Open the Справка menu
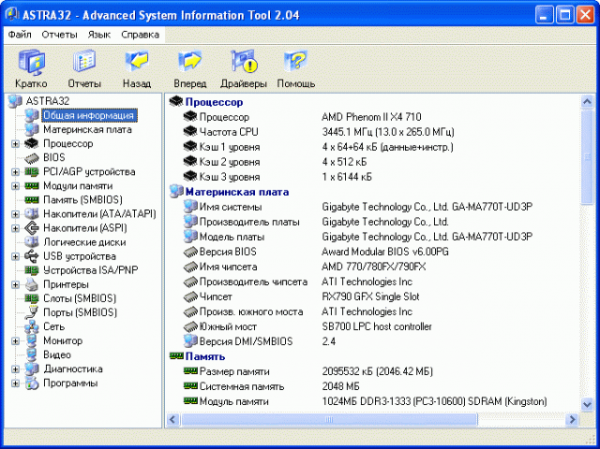600x449 pixels. tap(140, 35)
